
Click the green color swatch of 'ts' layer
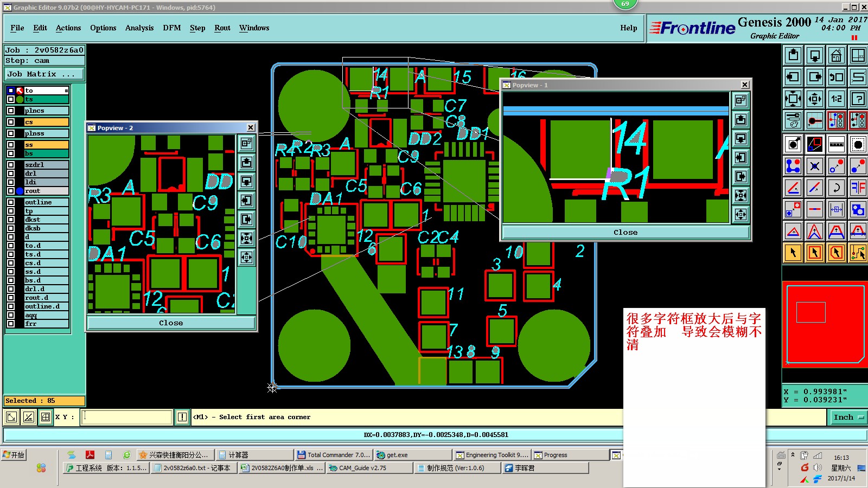[20, 99]
